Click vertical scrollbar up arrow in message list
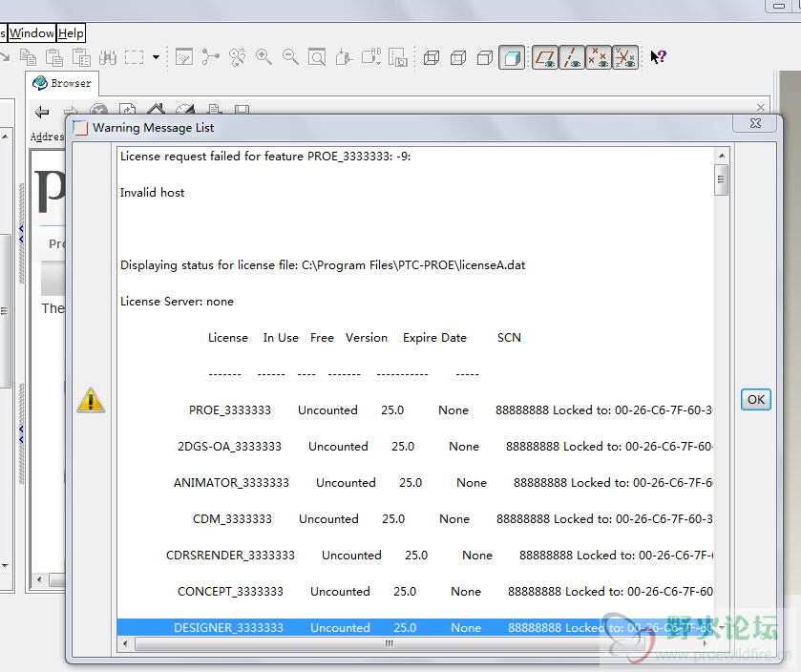The width and height of the screenshot is (801, 672). 722,156
